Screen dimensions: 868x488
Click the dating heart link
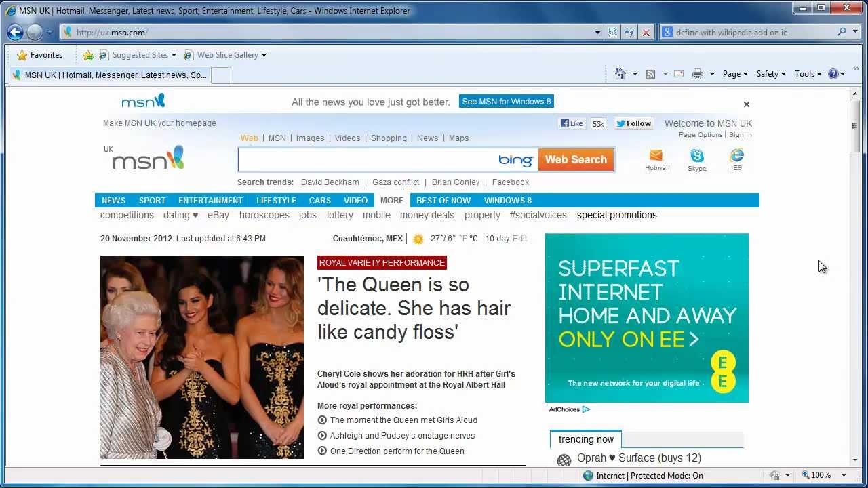[x=180, y=215]
